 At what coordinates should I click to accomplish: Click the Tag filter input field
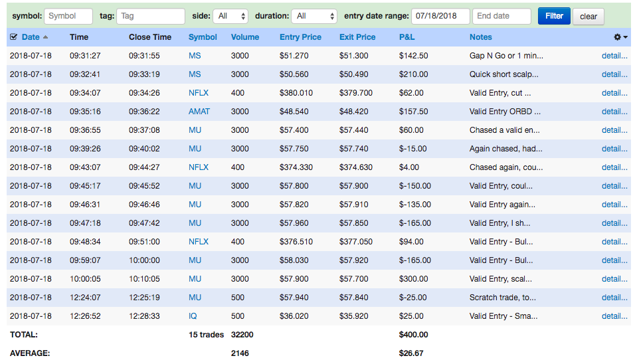tap(151, 16)
